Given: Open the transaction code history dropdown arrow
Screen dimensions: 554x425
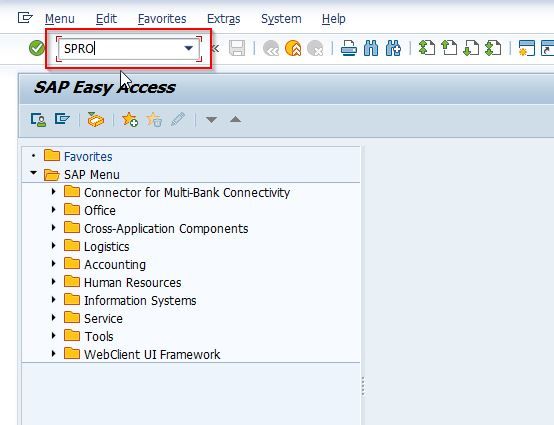Looking at the screenshot, I should 189,48.
